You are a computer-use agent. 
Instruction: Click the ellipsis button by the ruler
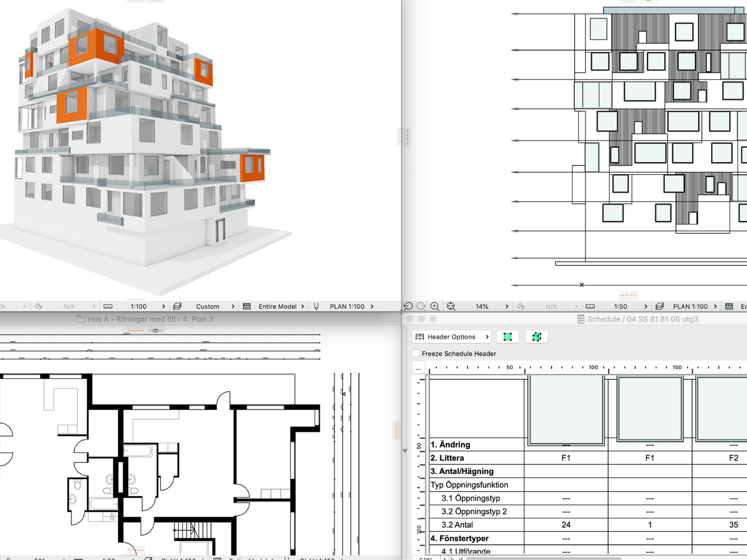pyautogui.click(x=418, y=368)
